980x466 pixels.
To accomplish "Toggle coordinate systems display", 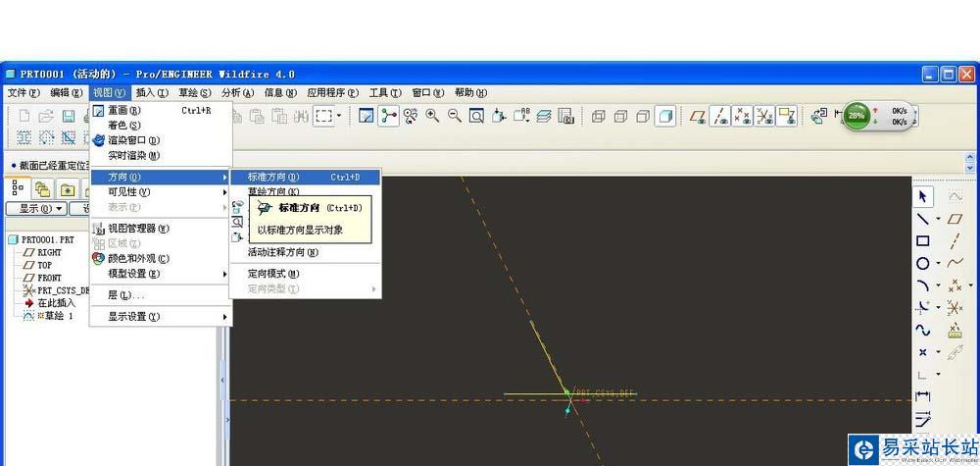I will (764, 117).
